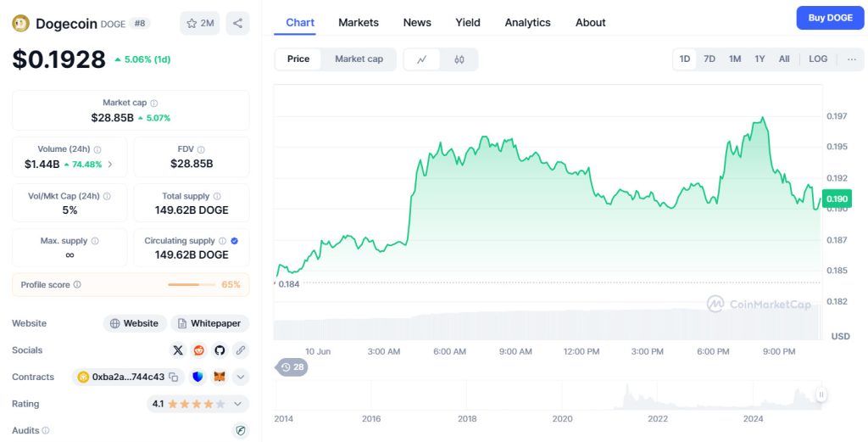Click the audits shield icon
This screenshot has height=442, width=868.
[x=240, y=430]
